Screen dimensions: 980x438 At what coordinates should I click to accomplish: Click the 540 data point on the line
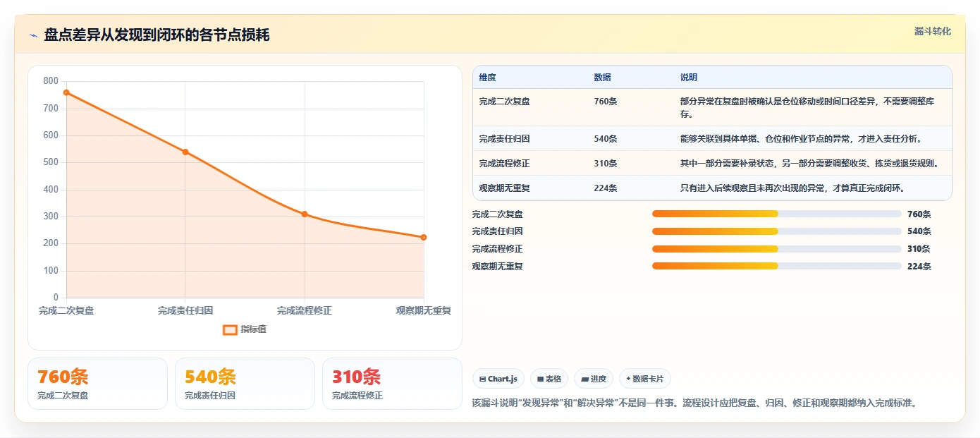pyautogui.click(x=185, y=152)
